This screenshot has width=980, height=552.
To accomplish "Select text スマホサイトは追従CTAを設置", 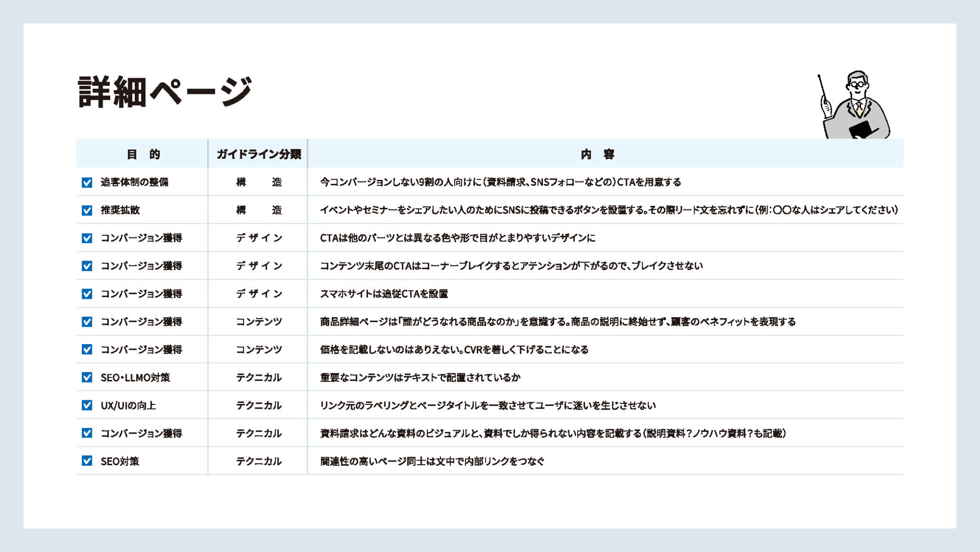I will coord(384,294).
